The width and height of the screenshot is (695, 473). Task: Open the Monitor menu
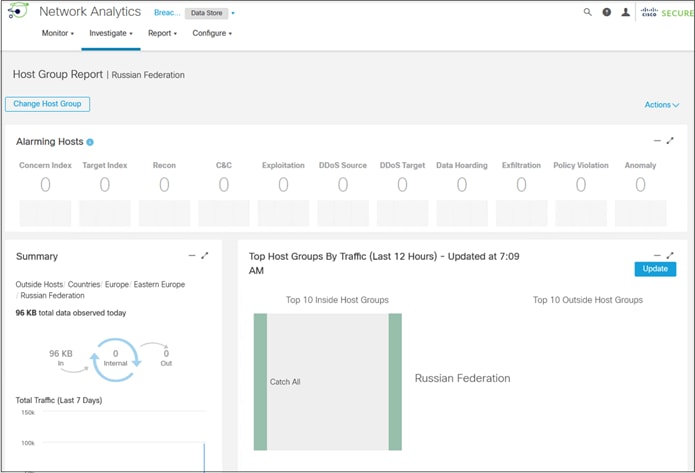click(58, 33)
